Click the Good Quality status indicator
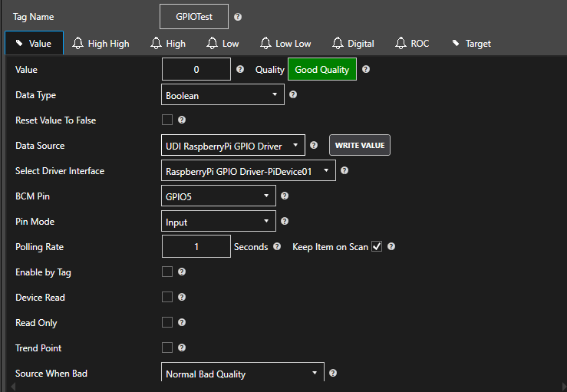567x392 pixels. click(321, 70)
